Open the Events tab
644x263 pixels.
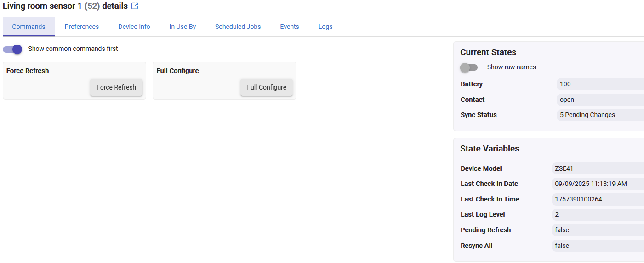[290, 27]
